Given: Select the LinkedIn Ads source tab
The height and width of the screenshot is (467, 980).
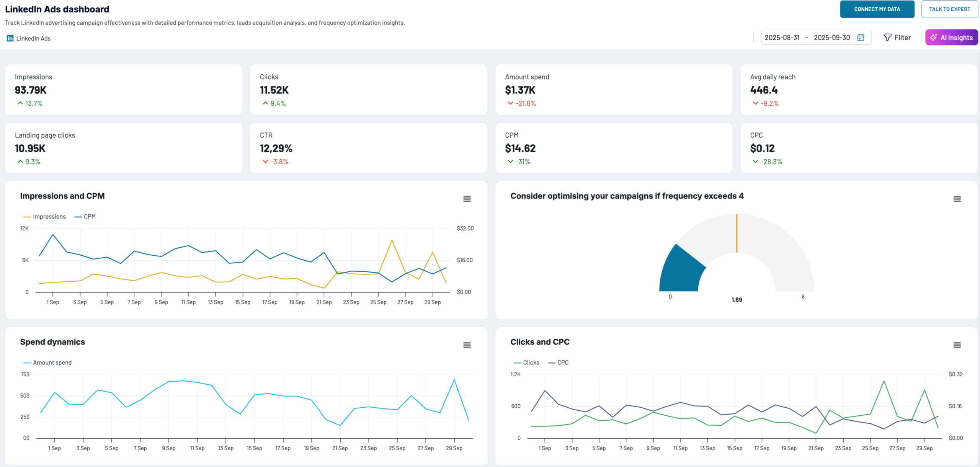Looking at the screenshot, I should (33, 38).
